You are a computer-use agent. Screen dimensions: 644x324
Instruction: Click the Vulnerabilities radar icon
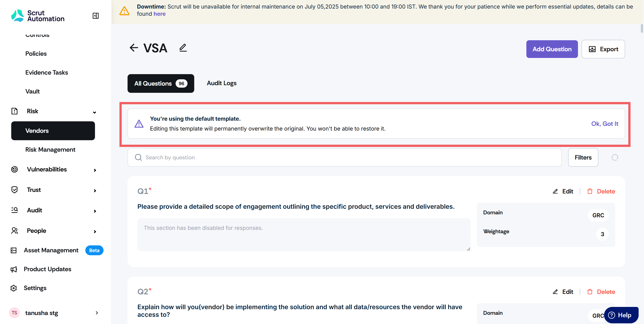pos(15,169)
